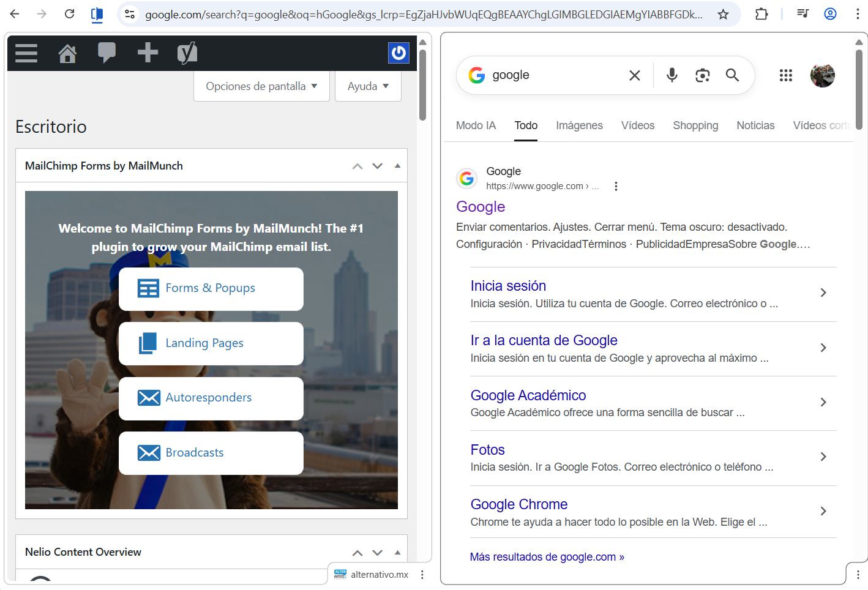Image resolution: width=868 pixels, height=590 pixels.
Task: Open the Inicia sesión link
Action: 508,286
